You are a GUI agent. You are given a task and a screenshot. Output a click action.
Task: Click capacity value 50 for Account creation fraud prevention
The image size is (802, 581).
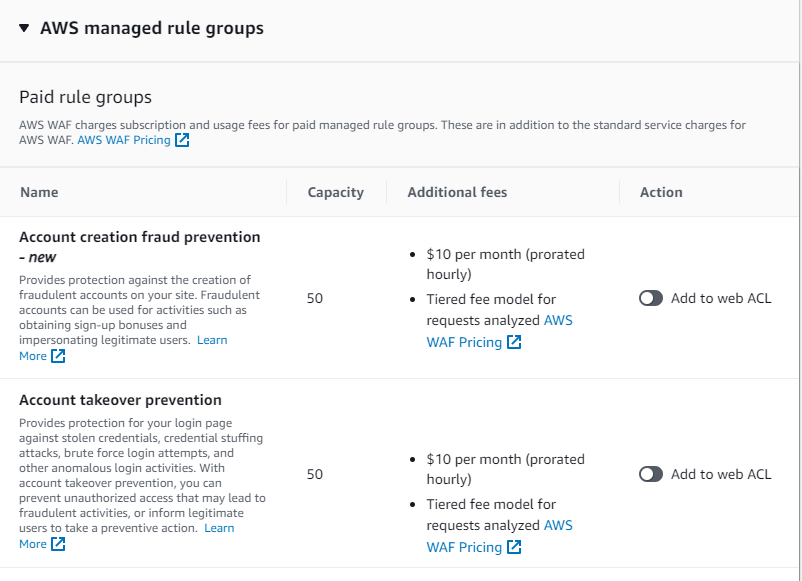click(315, 298)
